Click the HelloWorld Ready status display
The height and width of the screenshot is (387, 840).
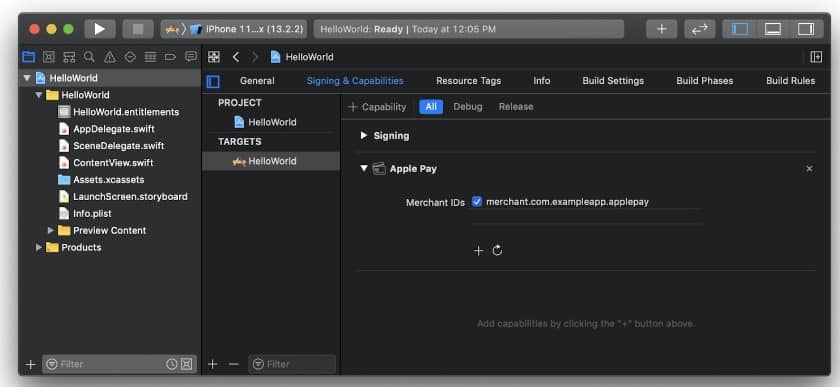point(469,29)
